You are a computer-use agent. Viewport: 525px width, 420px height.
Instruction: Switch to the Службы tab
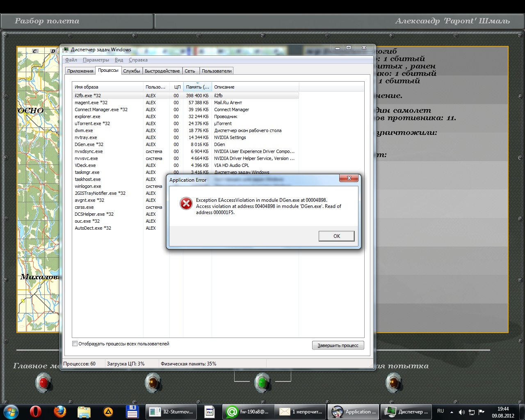(132, 71)
